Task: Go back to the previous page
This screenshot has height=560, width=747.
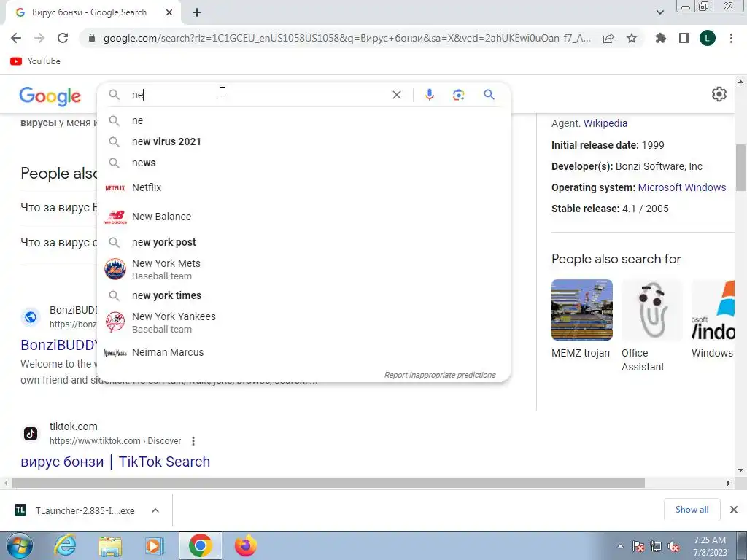Action: pos(16,38)
